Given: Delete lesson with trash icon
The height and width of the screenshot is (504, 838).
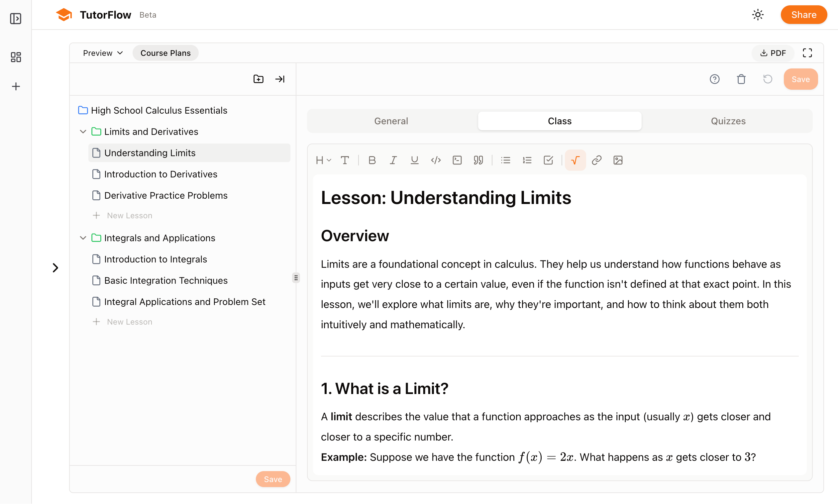Looking at the screenshot, I should (741, 79).
